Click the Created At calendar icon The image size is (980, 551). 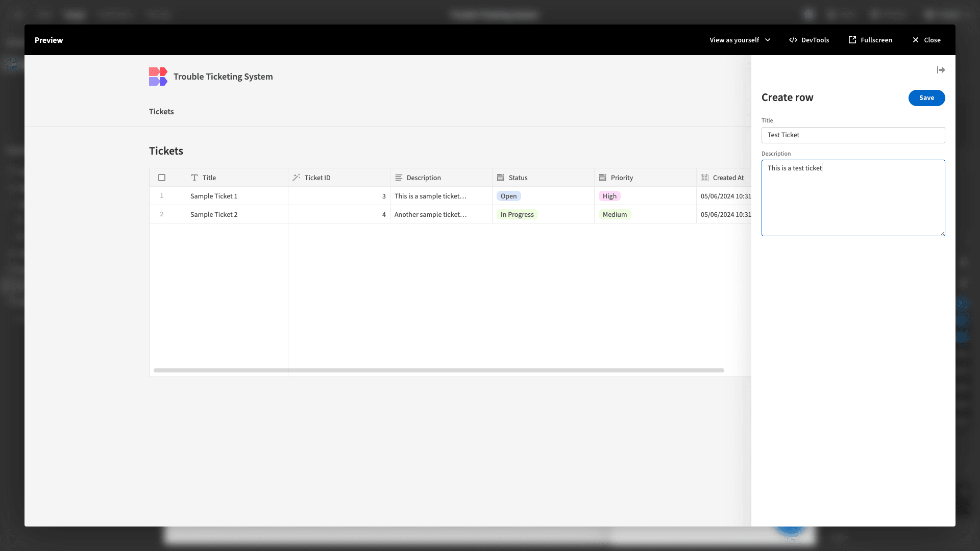(x=704, y=178)
